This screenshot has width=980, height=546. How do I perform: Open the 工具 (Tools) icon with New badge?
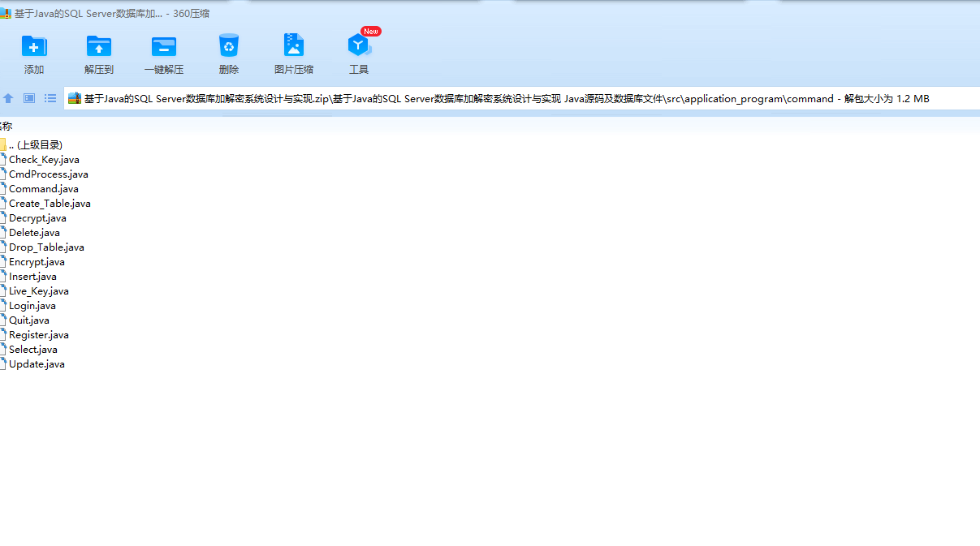click(x=359, y=45)
